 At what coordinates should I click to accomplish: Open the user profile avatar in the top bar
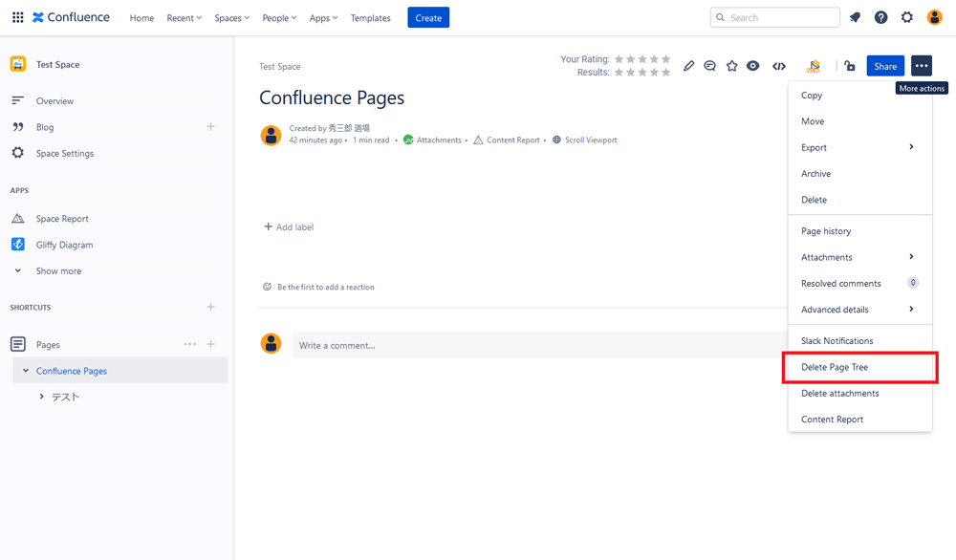pos(935,17)
